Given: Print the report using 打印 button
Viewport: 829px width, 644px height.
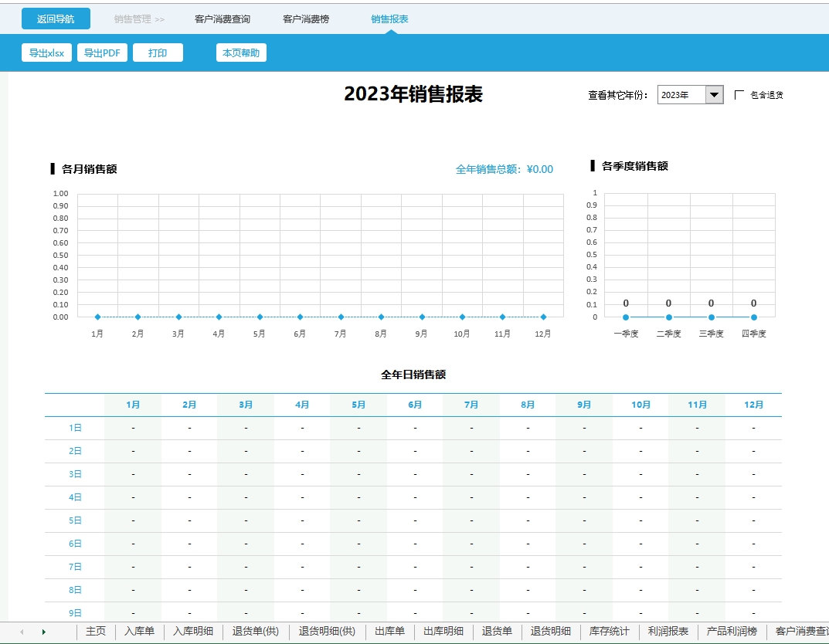Looking at the screenshot, I should point(158,53).
